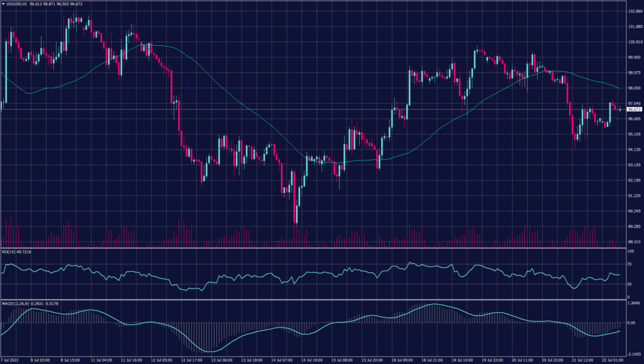Image resolution: width=644 pixels, height=364 pixels.
Task: Click the 14 Jul 07:00 time label
Action: [x=282, y=361]
